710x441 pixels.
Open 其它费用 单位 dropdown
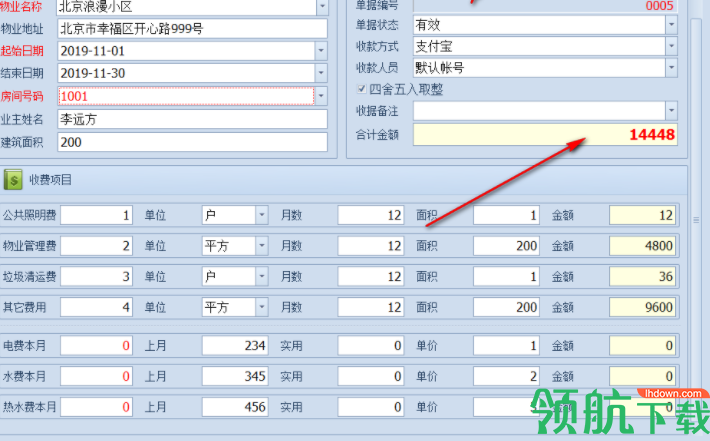point(262,307)
